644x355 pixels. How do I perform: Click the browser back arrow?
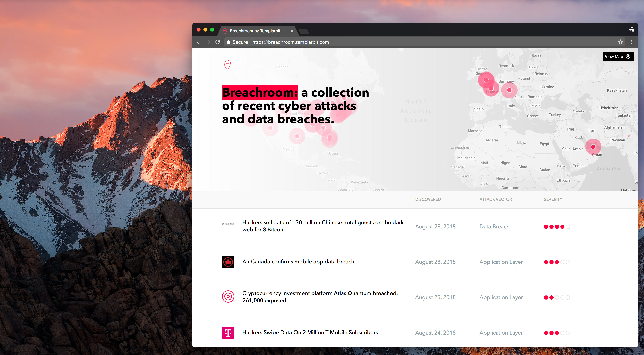(199, 42)
